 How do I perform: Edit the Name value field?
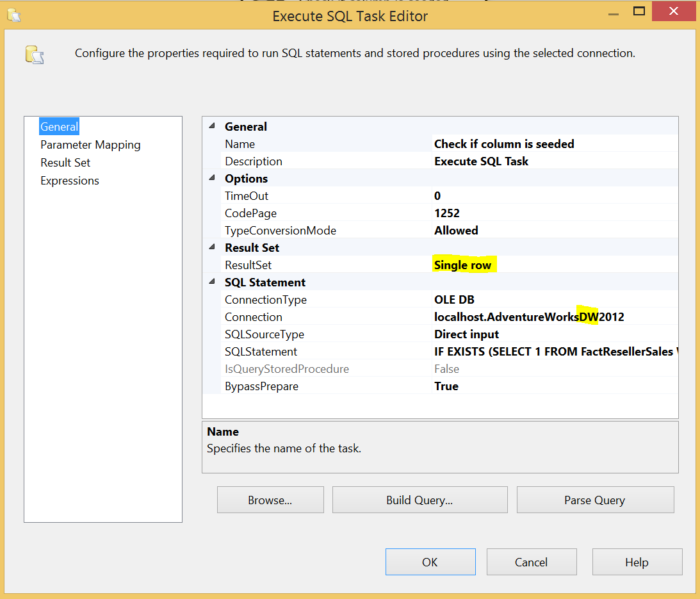coord(504,144)
